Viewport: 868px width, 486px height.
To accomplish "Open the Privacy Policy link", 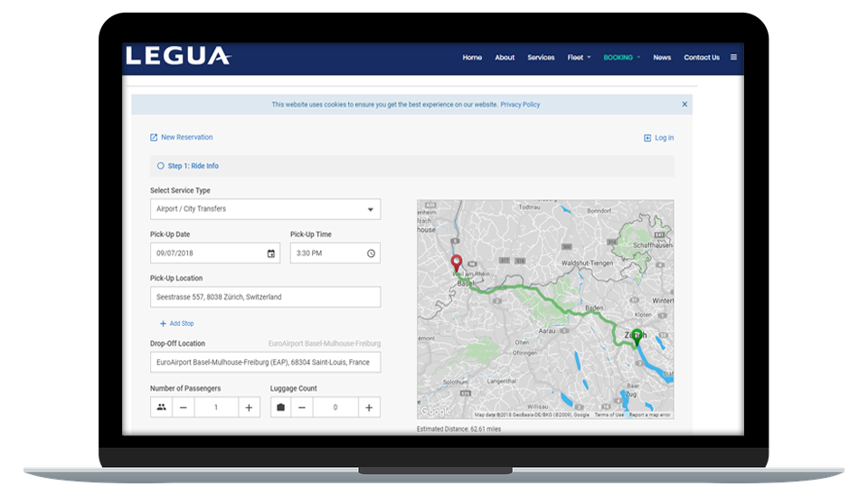I will pyautogui.click(x=520, y=104).
